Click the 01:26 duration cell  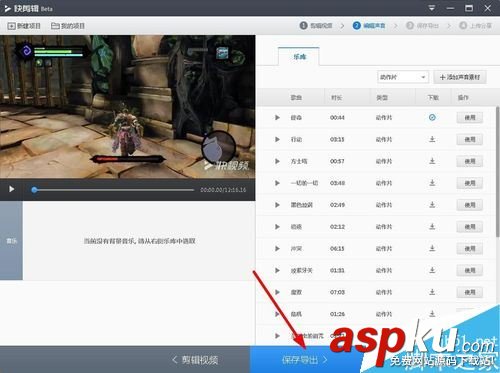coord(337,314)
